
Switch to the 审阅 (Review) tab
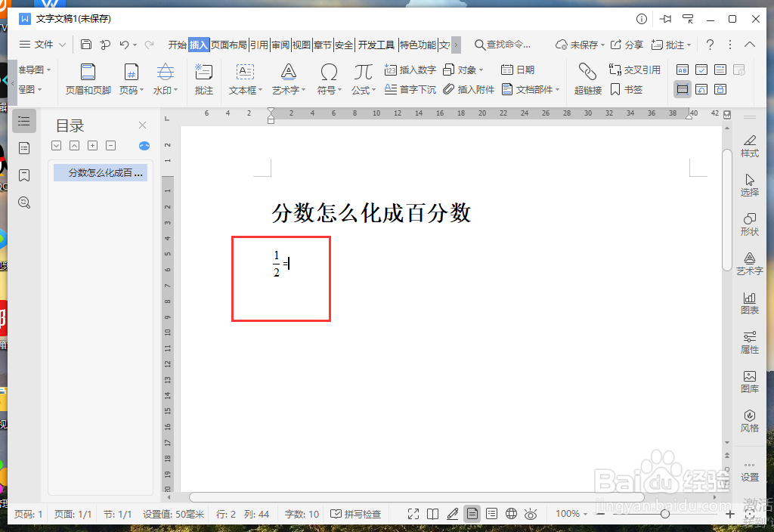click(x=280, y=45)
